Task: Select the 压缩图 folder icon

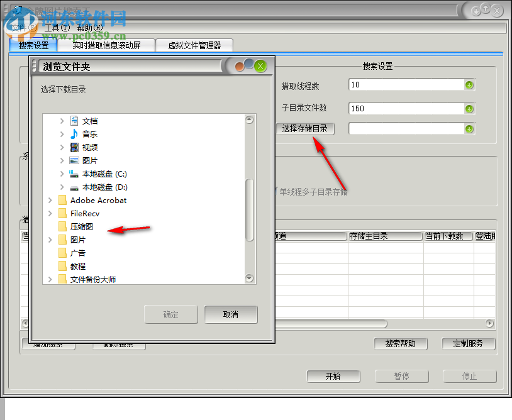Action: [x=62, y=226]
